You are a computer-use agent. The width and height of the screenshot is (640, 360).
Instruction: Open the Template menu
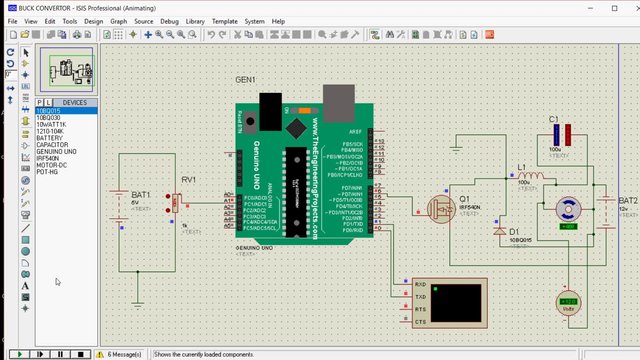click(x=224, y=21)
